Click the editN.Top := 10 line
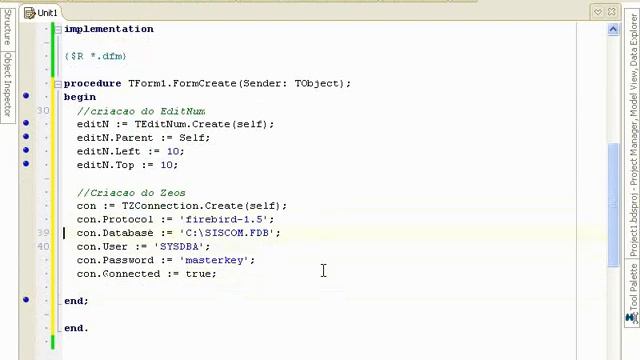Image resolution: width=640 pixels, height=360 pixels. [x=127, y=165]
